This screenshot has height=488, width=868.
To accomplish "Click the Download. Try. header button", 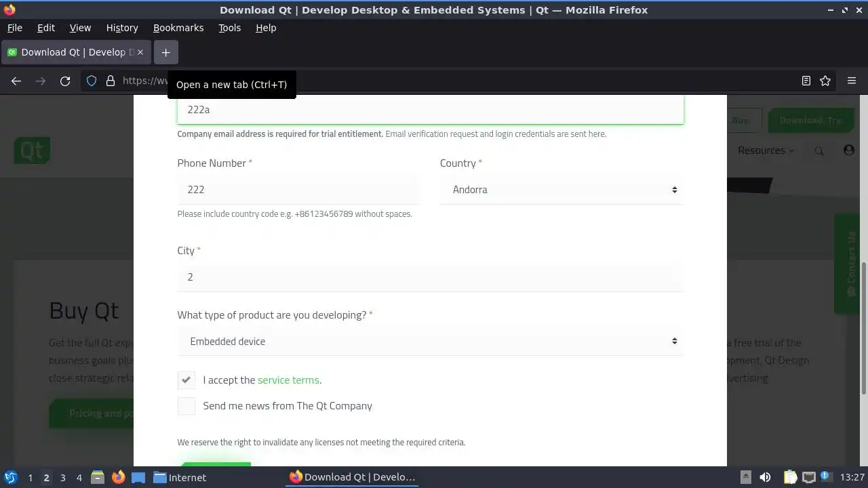I will pyautogui.click(x=810, y=120).
